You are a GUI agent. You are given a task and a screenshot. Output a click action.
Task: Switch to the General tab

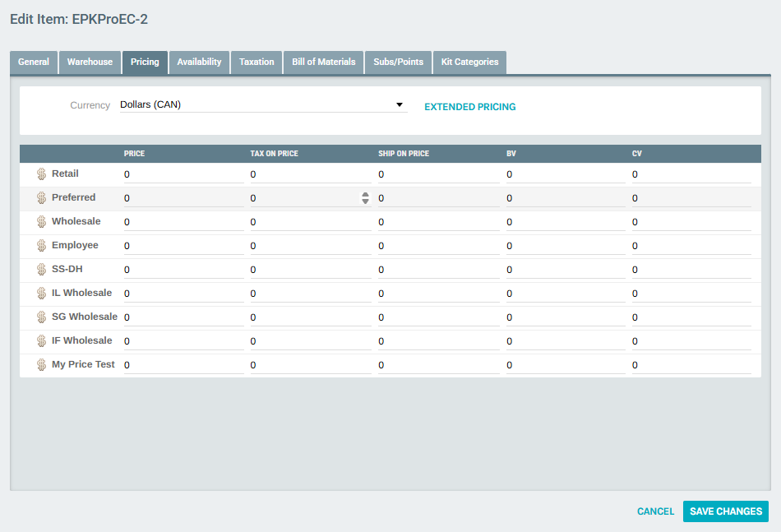pos(33,62)
